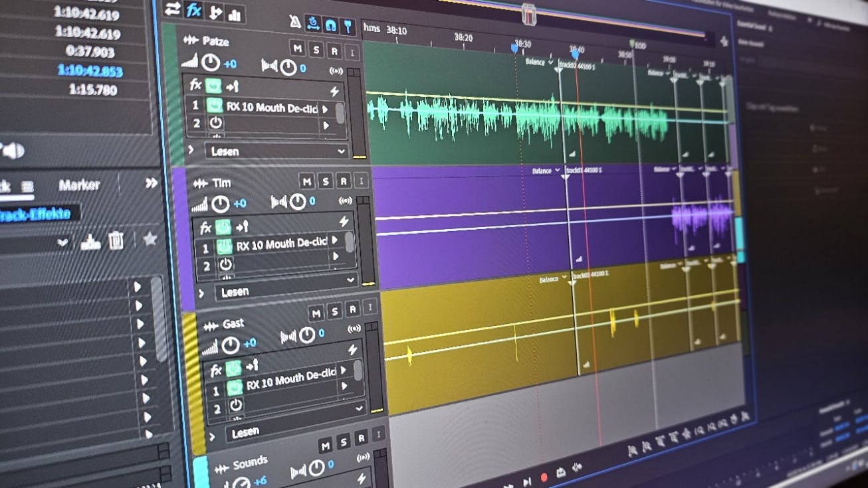Screen dimensions: 868x488
Task: Expand Patze track automation lanes chevron
Action: tap(191, 150)
